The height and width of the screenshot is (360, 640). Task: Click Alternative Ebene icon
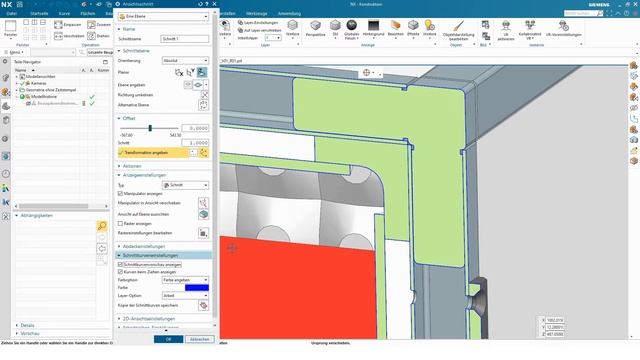coord(204,105)
